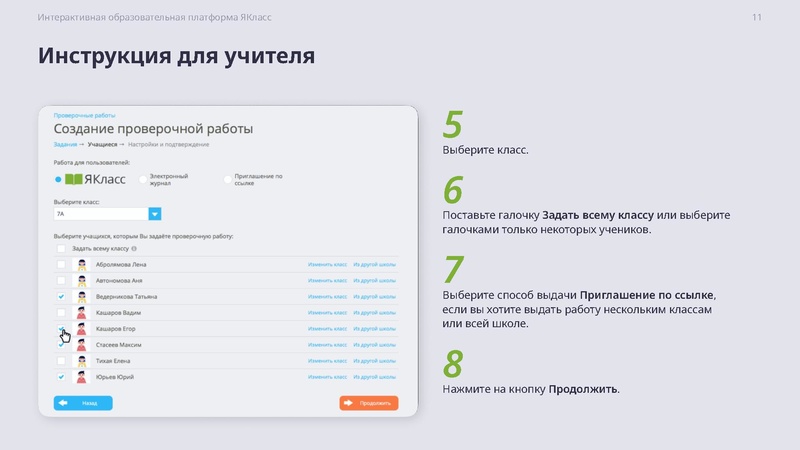Click Из другой школы for Ведерникова Татьяна

click(x=374, y=296)
